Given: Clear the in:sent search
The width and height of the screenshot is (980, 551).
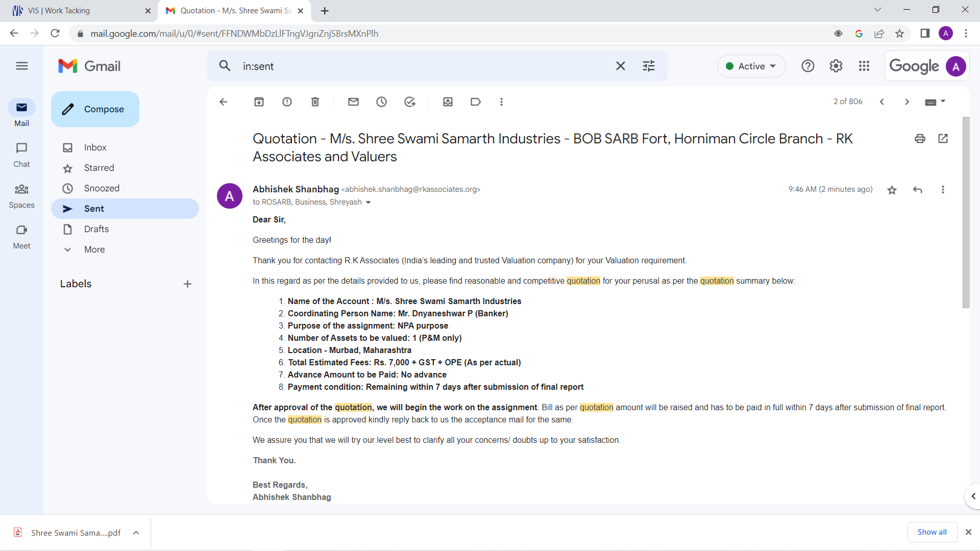Looking at the screenshot, I should pos(621,66).
